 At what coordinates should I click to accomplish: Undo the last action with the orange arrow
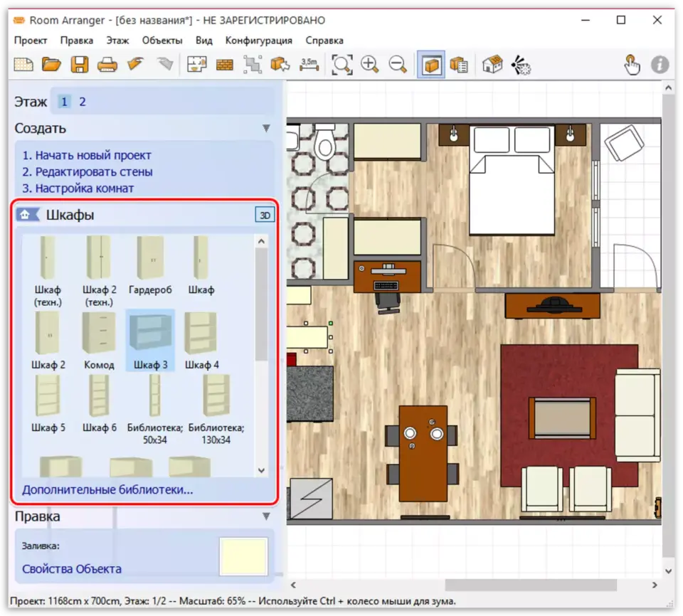click(135, 64)
